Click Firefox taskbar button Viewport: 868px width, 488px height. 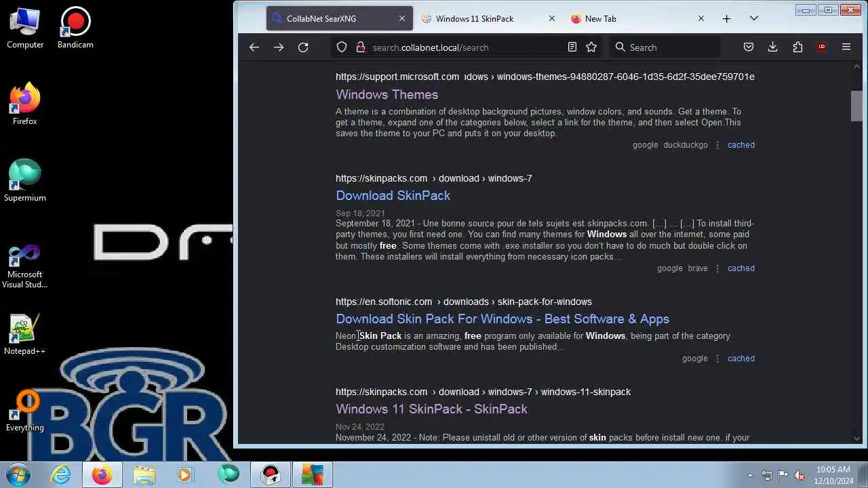click(102, 474)
